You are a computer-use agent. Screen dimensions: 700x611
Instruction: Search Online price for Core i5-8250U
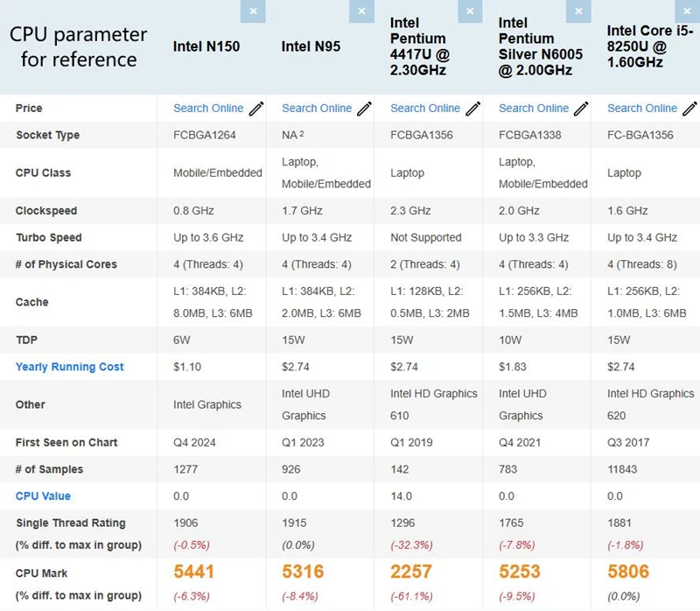pos(642,109)
